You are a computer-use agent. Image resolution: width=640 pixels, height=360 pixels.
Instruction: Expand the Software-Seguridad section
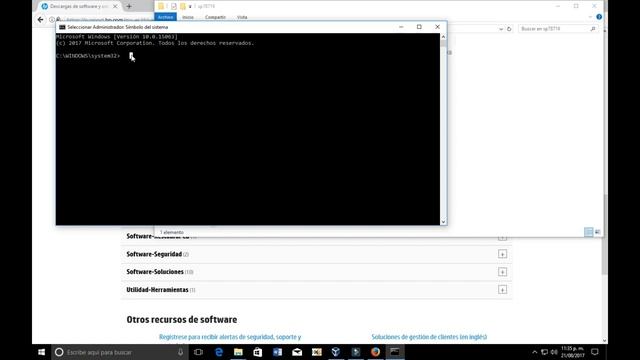point(502,254)
